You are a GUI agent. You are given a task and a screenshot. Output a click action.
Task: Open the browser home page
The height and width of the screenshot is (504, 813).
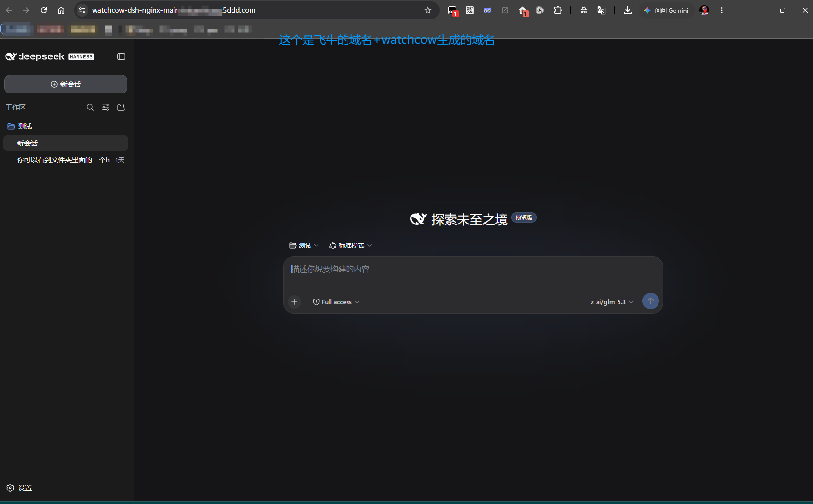(x=61, y=10)
